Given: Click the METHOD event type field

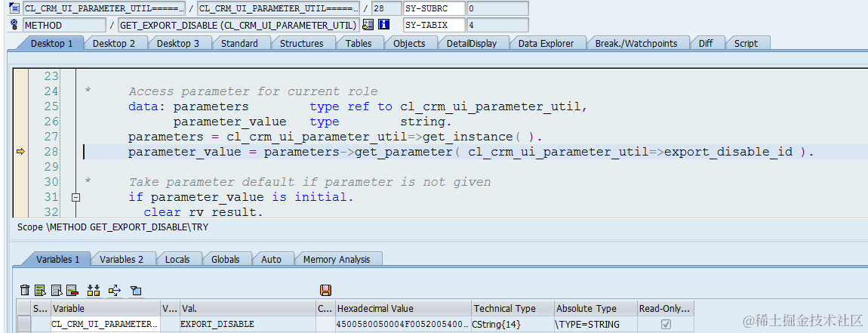Looking at the screenshot, I should click(x=64, y=25).
